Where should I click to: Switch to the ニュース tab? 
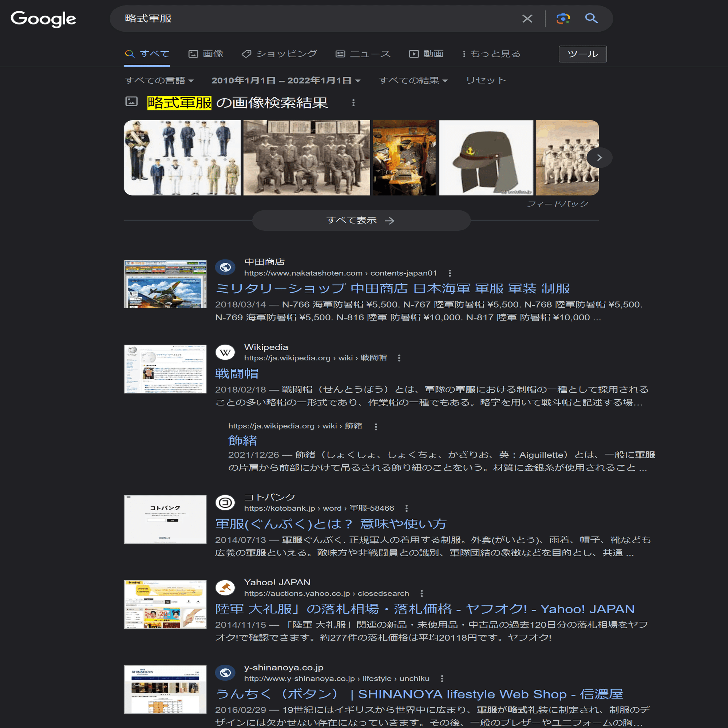[x=363, y=54]
